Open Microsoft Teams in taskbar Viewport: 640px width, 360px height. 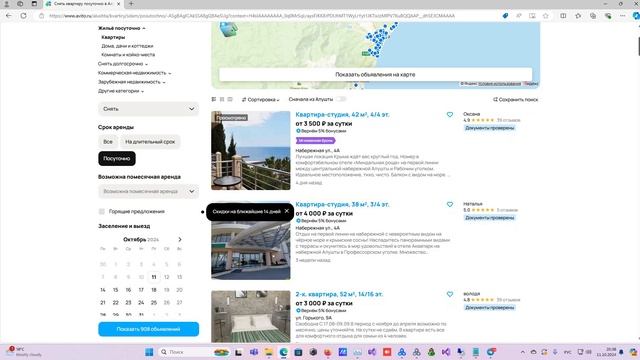click(x=254, y=352)
